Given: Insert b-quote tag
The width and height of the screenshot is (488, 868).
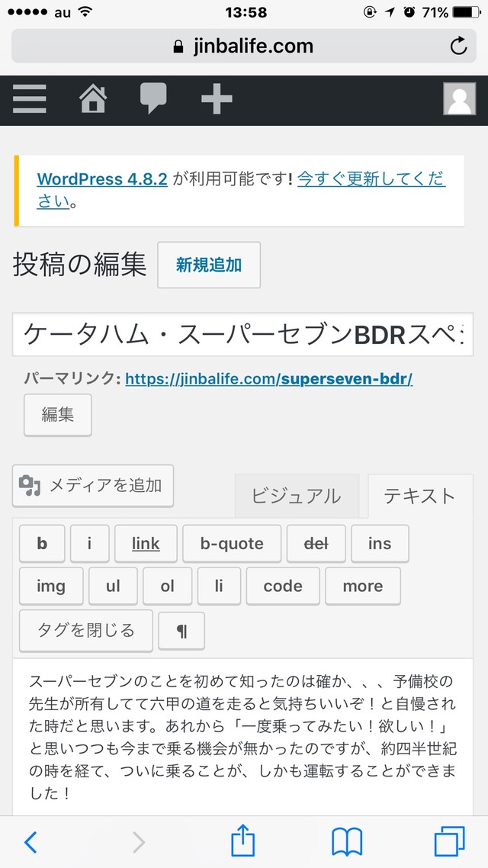Looking at the screenshot, I should [x=232, y=544].
